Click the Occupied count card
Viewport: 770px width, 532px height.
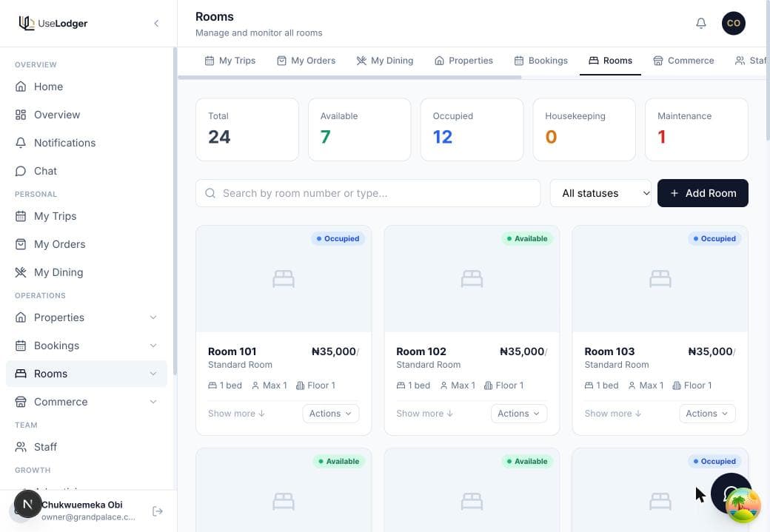pos(472,129)
